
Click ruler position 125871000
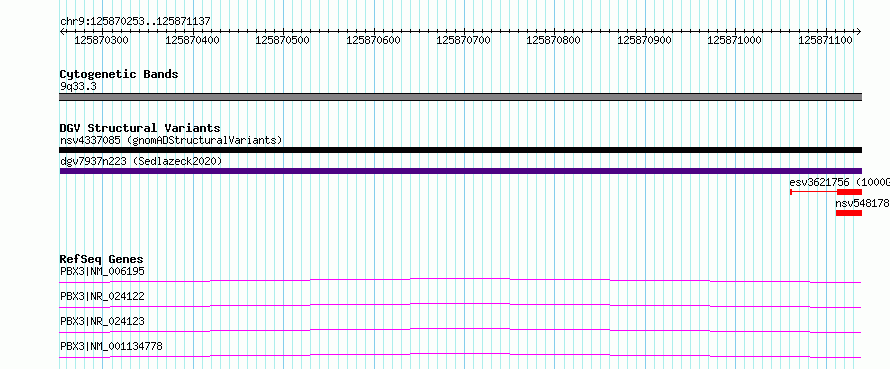734,40
